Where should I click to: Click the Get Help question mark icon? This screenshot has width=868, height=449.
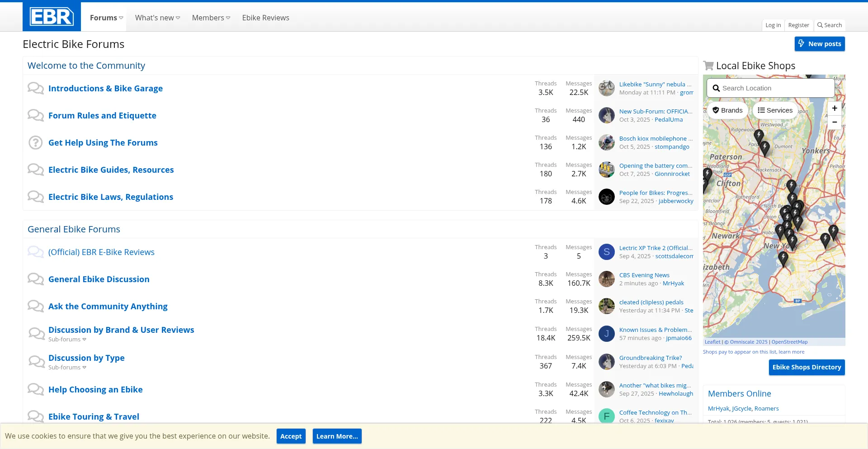35,143
